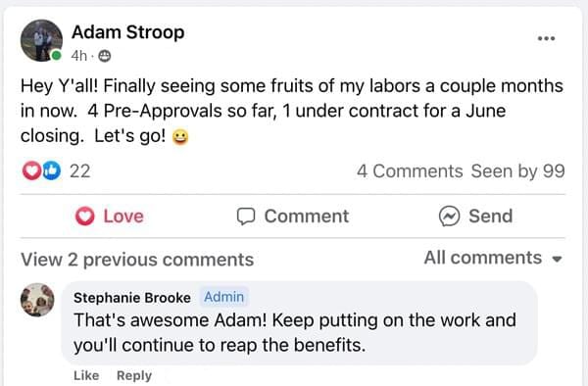The height and width of the screenshot is (386, 588).
Task: Click the green online status dot
Action: coord(56,56)
